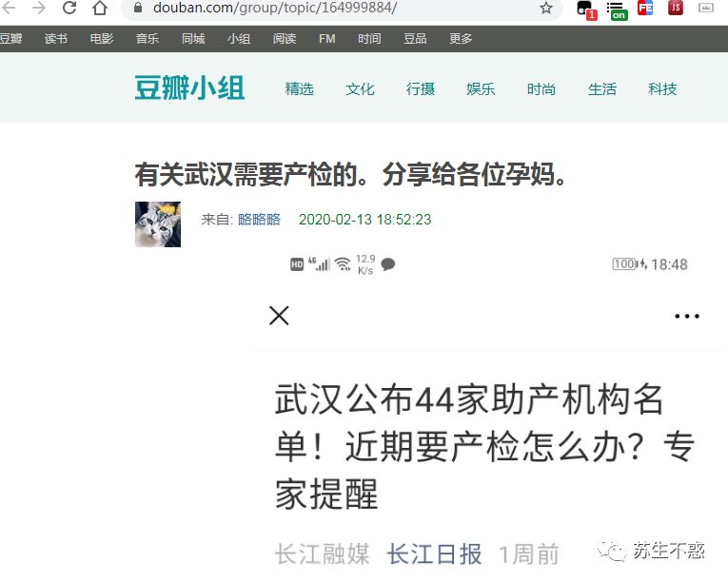Screen dimensions: 728x582
Task: Open the extension with red badge 1
Action: point(586,10)
